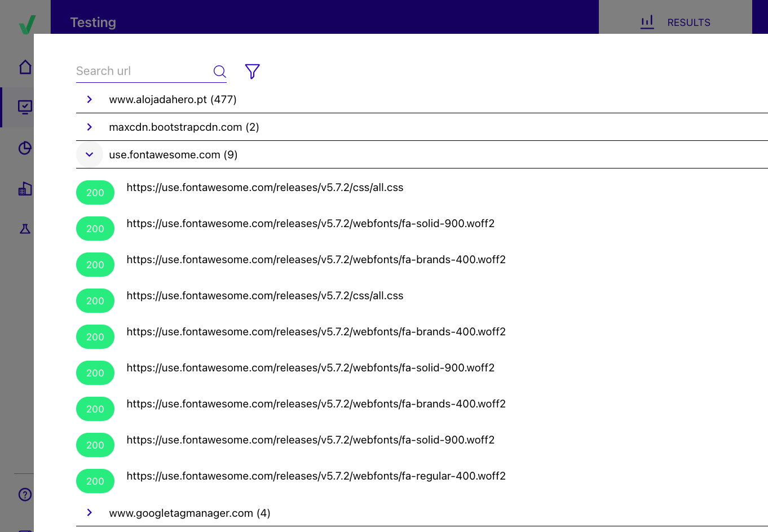Select the maxcdn.bootstrapcdn.com (2) row label

click(184, 127)
